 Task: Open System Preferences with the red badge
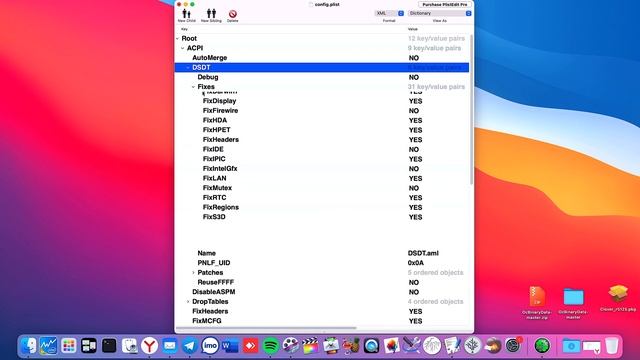pos(513,346)
